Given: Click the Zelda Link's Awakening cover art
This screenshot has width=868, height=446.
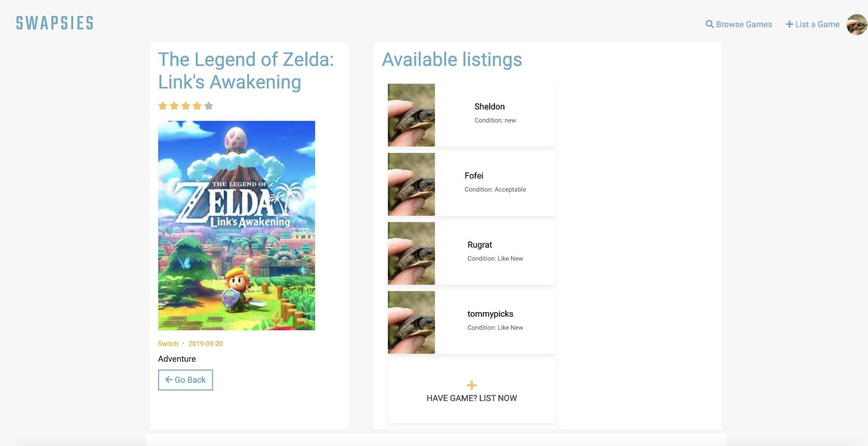Looking at the screenshot, I should click(x=236, y=225).
